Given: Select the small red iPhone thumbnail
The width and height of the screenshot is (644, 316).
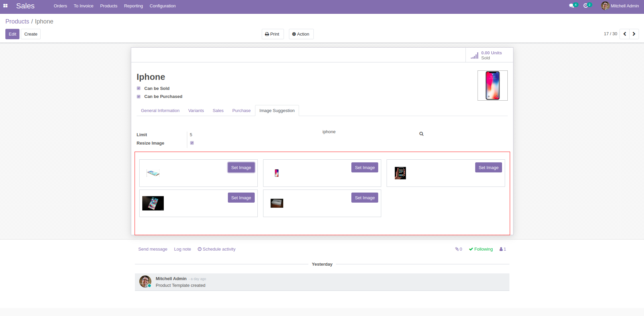Looking at the screenshot, I should 277,173.
